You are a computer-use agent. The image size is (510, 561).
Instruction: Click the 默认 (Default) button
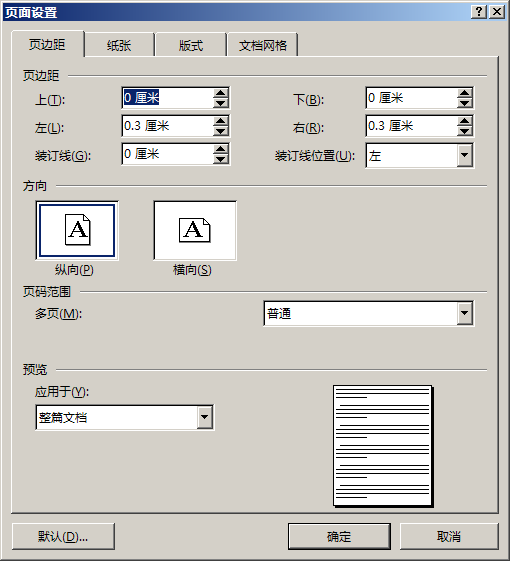tap(63, 536)
